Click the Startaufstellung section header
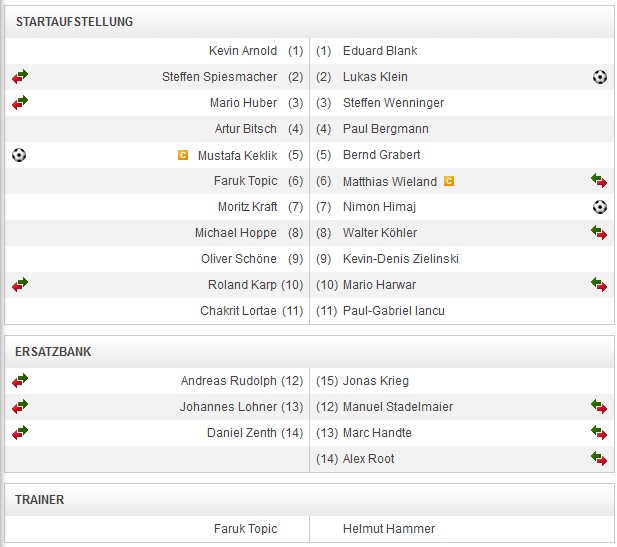The width and height of the screenshot is (617, 547). [x=74, y=21]
